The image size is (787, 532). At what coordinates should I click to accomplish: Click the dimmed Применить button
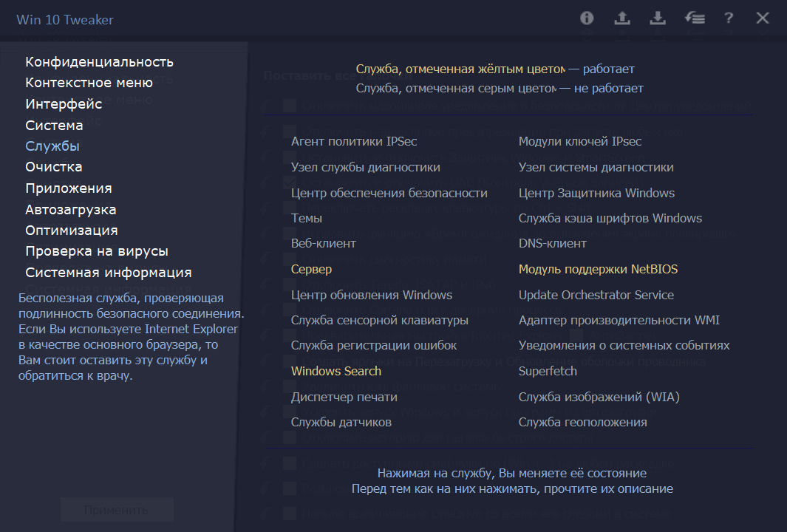[117, 510]
